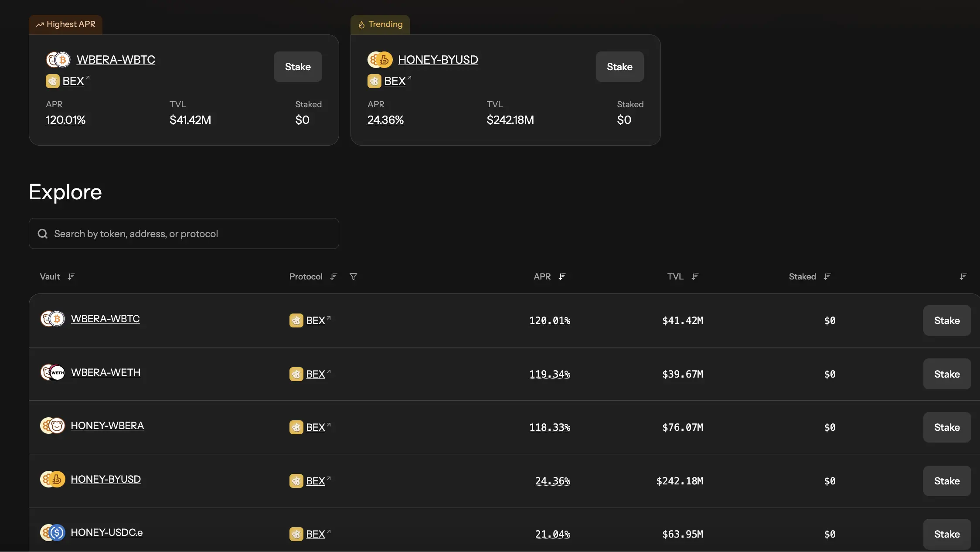Click the search magnifier icon
Screen dimensions: 980x552
click(x=42, y=234)
